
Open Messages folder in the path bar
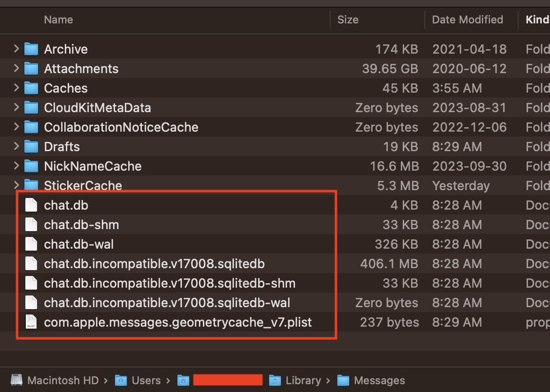(x=379, y=380)
